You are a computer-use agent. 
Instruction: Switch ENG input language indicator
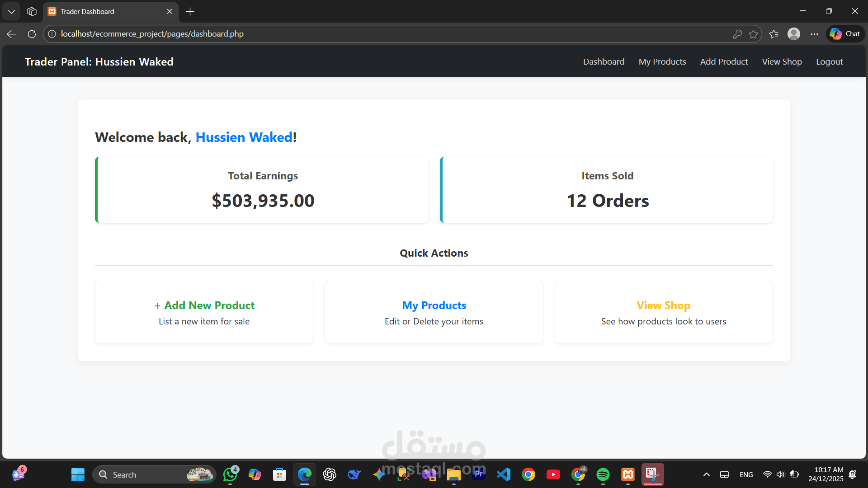coord(746,474)
